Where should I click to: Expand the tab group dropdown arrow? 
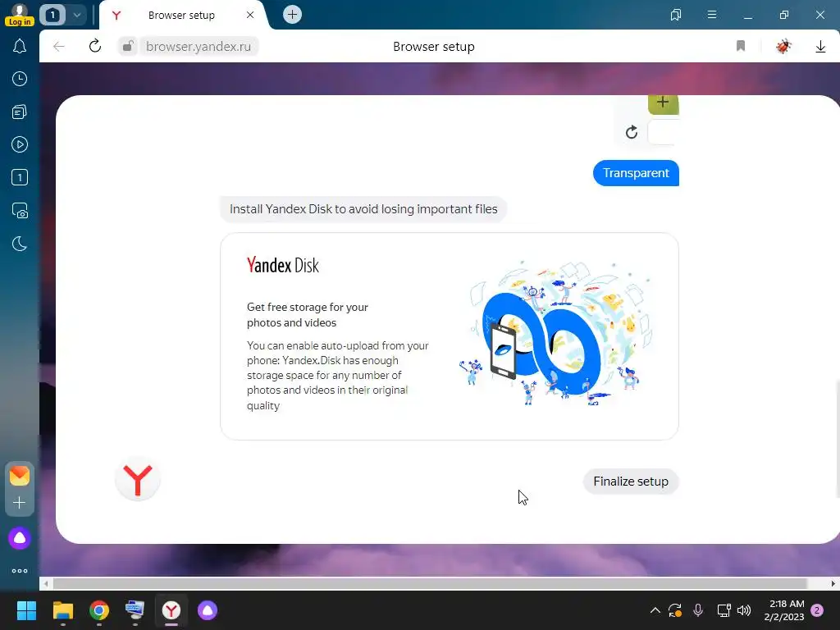tap(76, 15)
